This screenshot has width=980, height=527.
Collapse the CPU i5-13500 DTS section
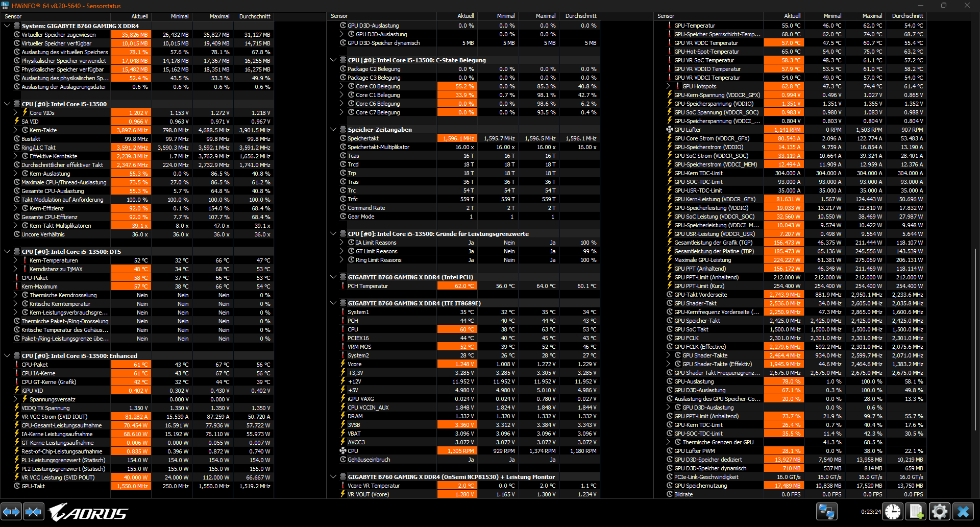coord(7,252)
